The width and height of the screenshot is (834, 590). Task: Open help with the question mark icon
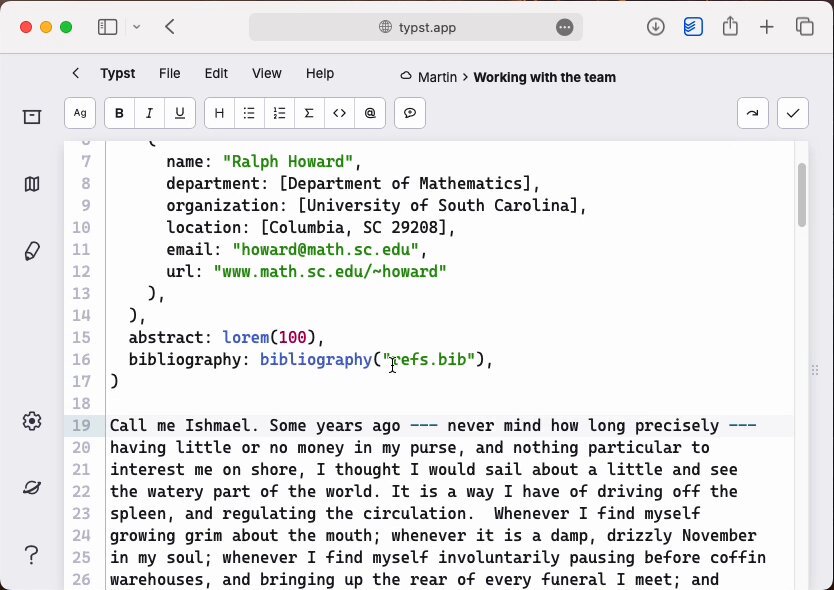point(32,555)
